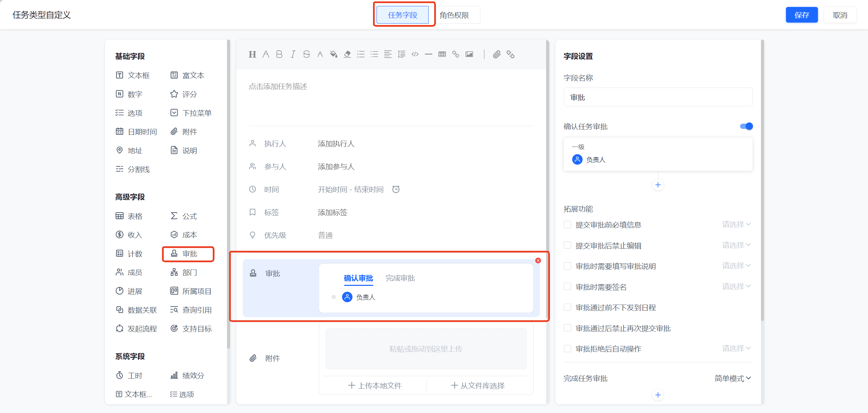This screenshot has width=868, height=413.
Task: Add the 公式 sigma field
Action: 184,216
